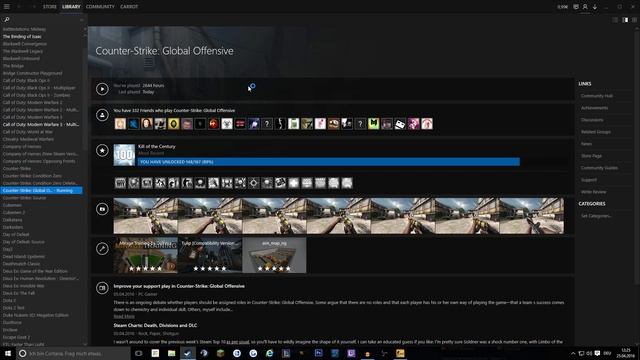This screenshot has width=640, height=360.
Task: Click the crosshair locked achievement icon
Action: pyautogui.click(x=253, y=183)
